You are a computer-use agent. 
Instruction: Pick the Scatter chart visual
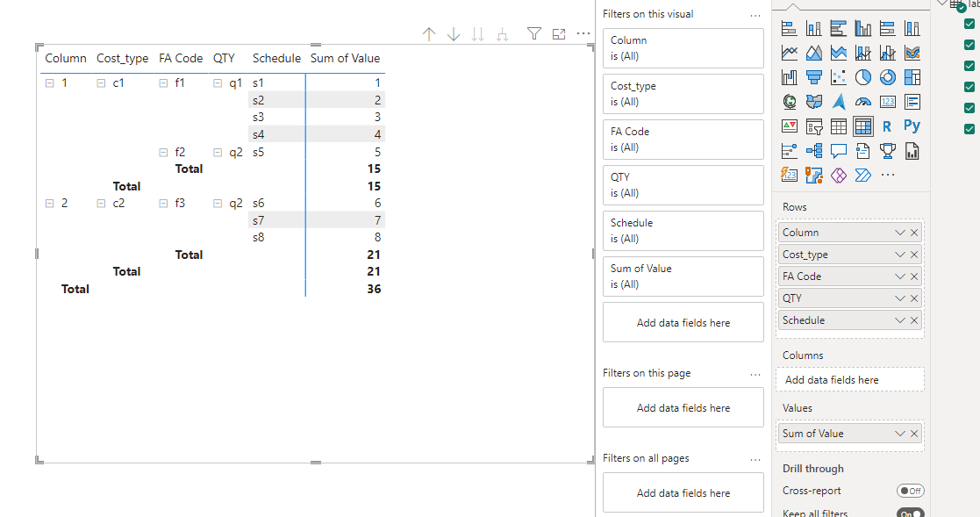[838, 77]
